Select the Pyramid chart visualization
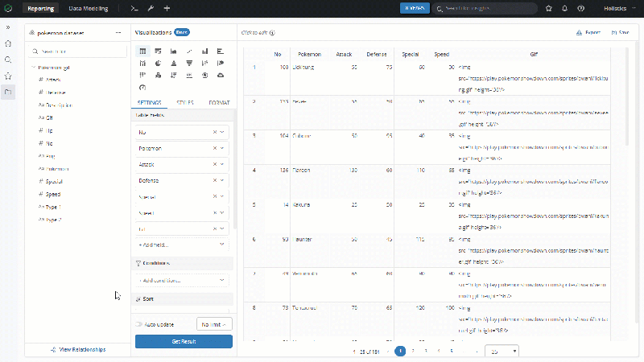This screenshot has height=362, width=644. (x=174, y=64)
